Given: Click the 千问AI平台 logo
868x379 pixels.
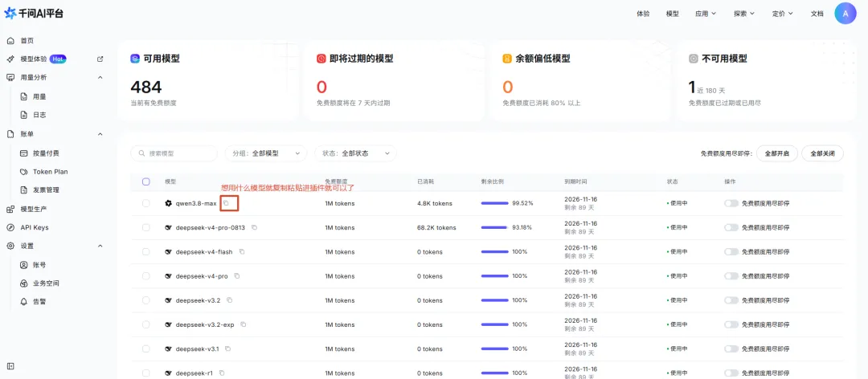Looking at the screenshot, I should coord(34,14).
